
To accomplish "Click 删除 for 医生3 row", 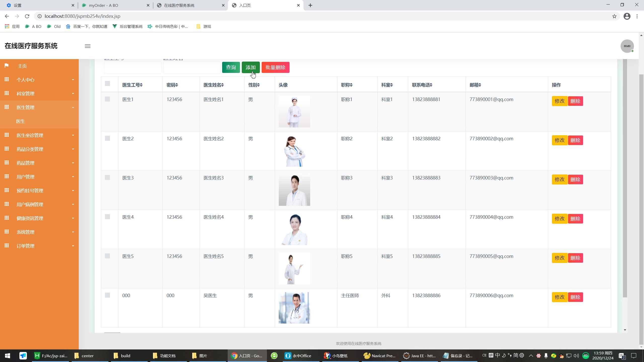I will 575,179.
